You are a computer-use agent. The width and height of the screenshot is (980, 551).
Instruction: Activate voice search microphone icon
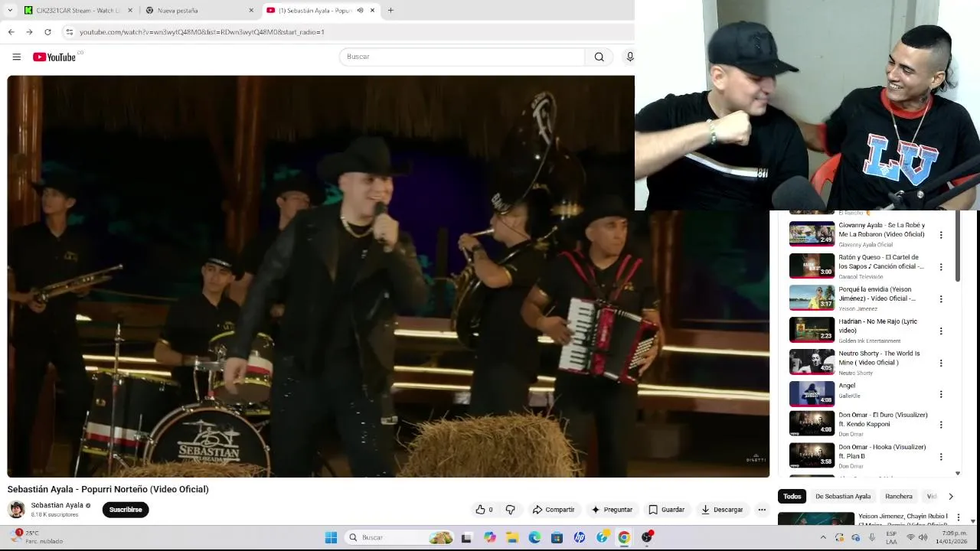tap(630, 57)
